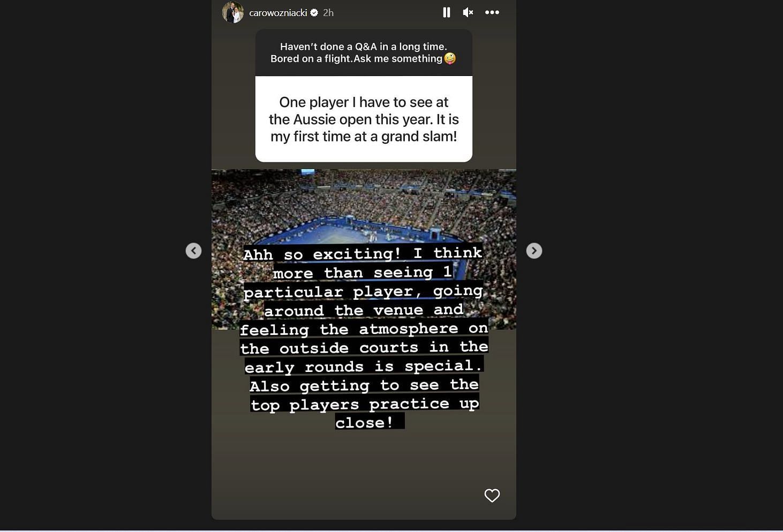Click the blue verified badge
The width and height of the screenshot is (783, 532).
[314, 12]
